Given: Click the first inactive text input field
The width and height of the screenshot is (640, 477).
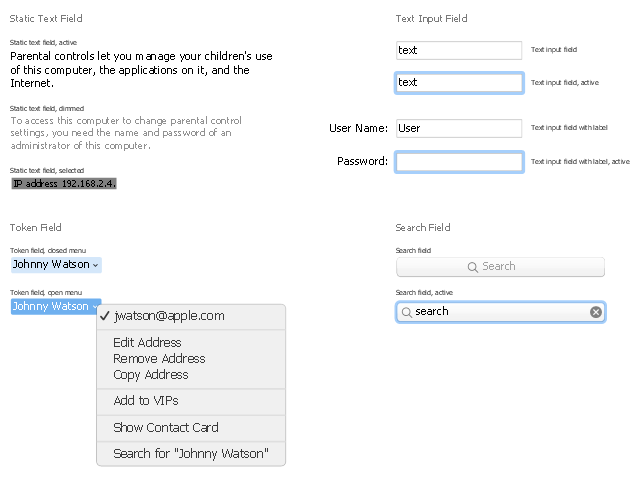Looking at the screenshot, I should pos(459,50).
